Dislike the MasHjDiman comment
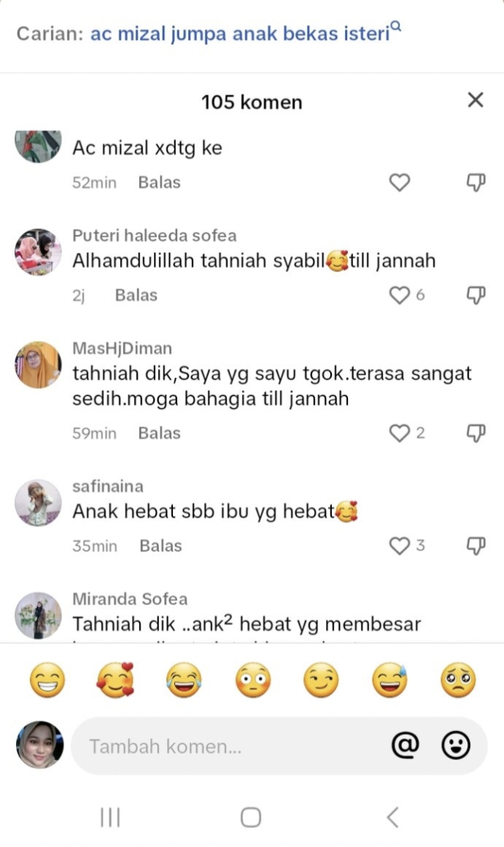Image resolution: width=504 pixels, height=847 pixels. [476, 433]
